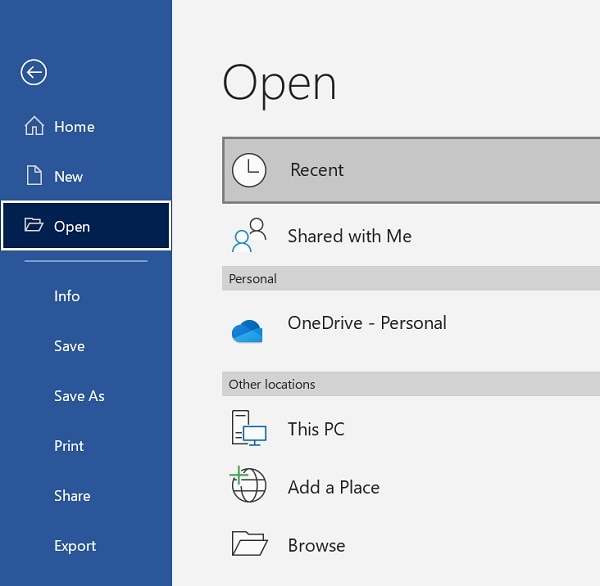
Task: Click the Recent clock icon
Action: (x=249, y=170)
